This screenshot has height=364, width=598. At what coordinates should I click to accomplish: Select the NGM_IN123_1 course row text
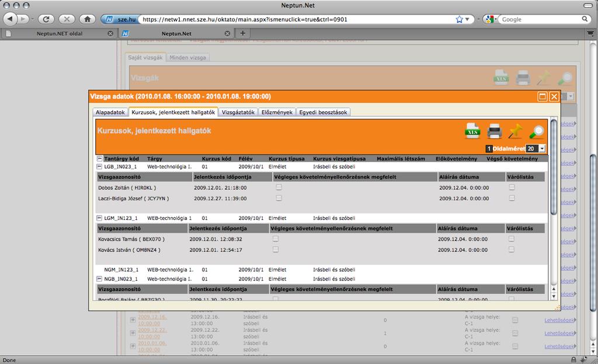pyautogui.click(x=121, y=269)
